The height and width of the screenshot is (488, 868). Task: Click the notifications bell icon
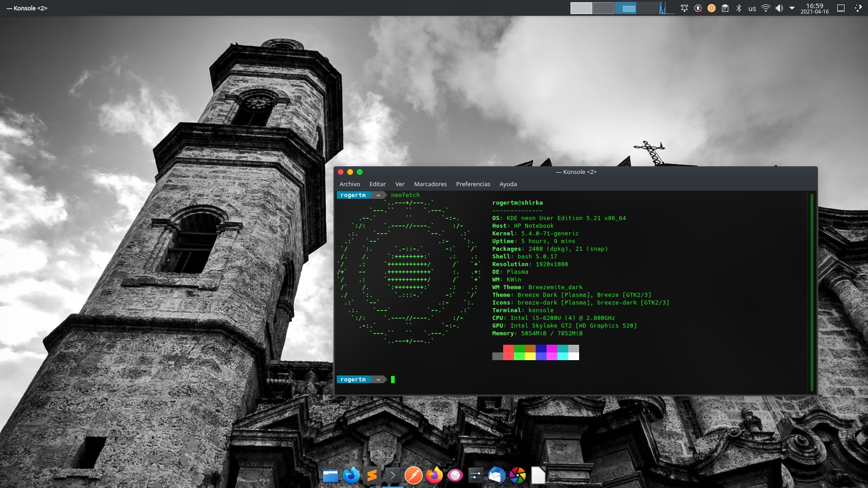coord(684,8)
